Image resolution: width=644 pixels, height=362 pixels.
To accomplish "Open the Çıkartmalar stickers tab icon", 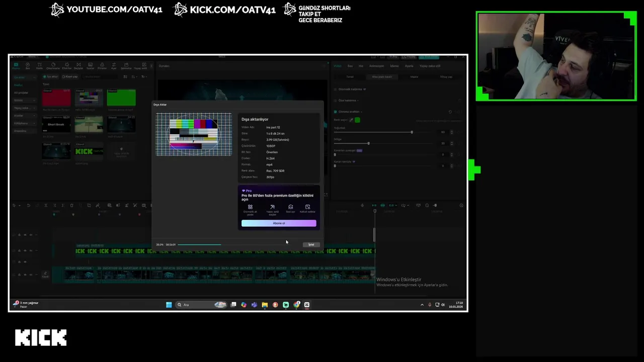I will click(53, 66).
